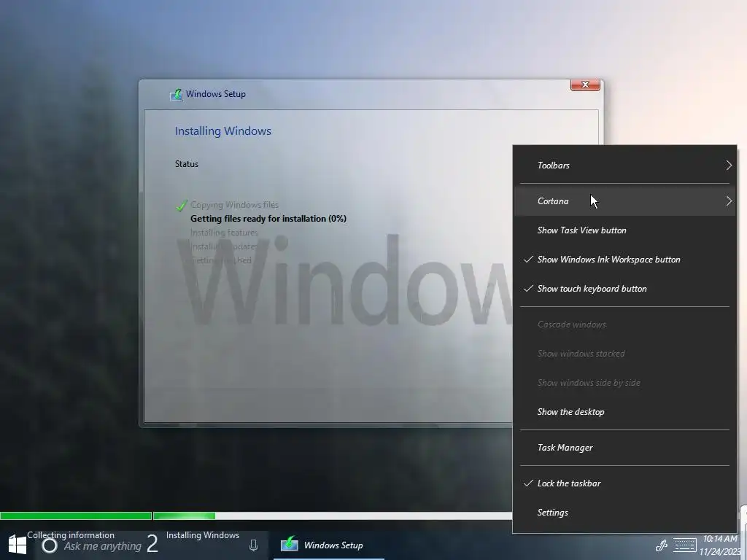Toggle Lock the taskbar option
Screen dimensions: 747x560
624,483
